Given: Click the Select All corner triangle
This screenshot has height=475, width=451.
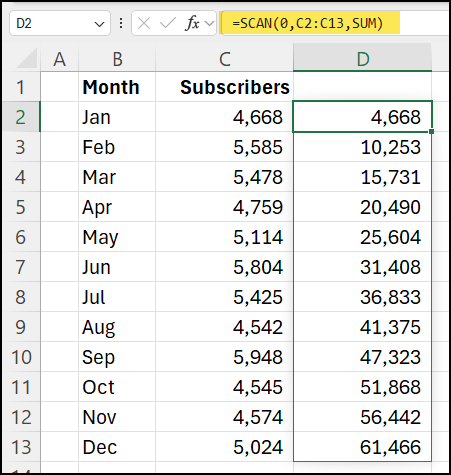Looking at the screenshot, I should pos(27,58).
